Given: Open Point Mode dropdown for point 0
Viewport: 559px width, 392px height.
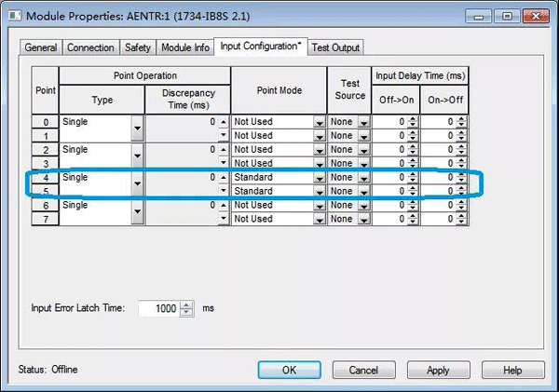Looking at the screenshot, I should click(320, 122).
